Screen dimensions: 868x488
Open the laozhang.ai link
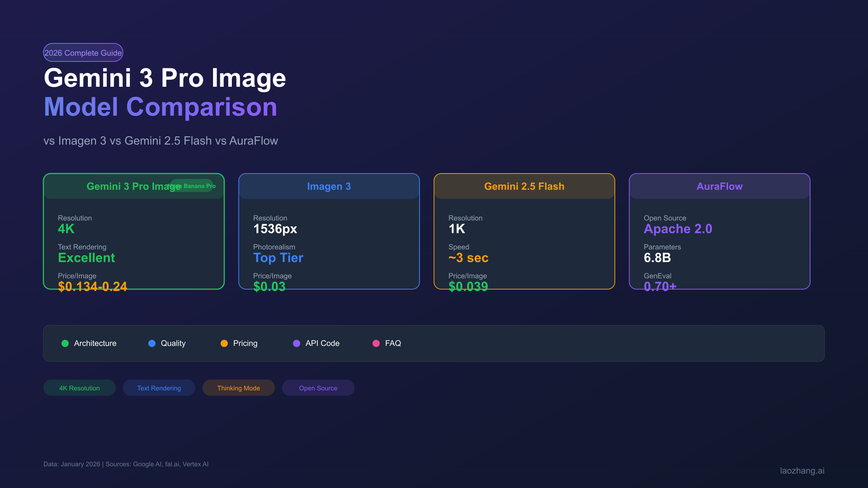[x=802, y=471]
